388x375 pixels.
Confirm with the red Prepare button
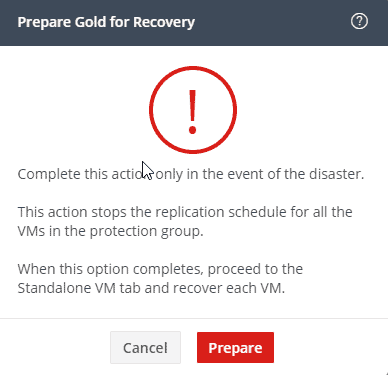click(235, 347)
